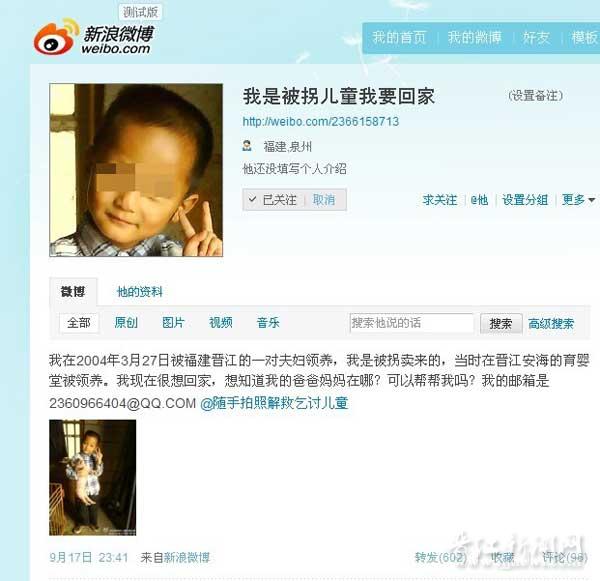Click the Sina Weibo eye logo
The height and width of the screenshot is (581, 600).
click(x=55, y=37)
